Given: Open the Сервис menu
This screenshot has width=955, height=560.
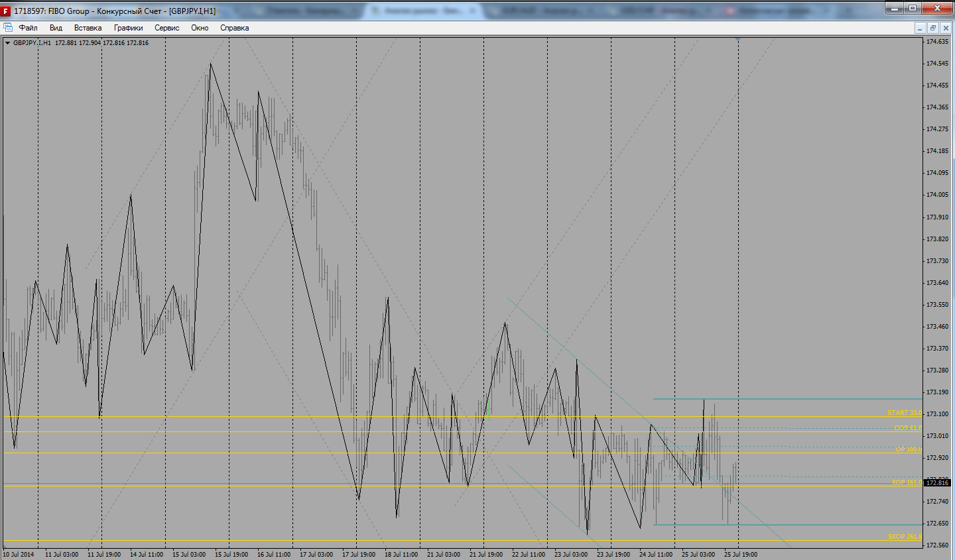Looking at the screenshot, I should click(x=166, y=28).
